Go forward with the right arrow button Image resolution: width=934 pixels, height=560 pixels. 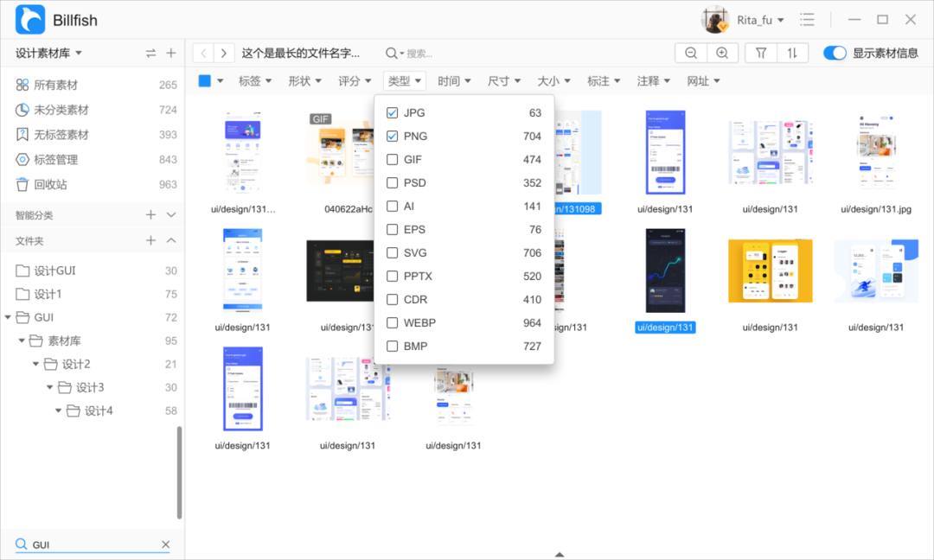coord(223,53)
